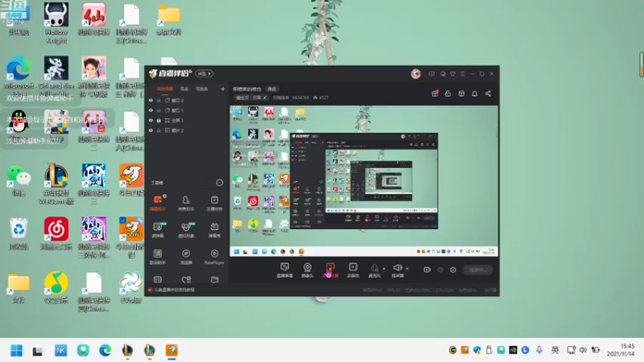Select the 窗口2 source row
The height and width of the screenshot is (362, 644).
pos(187,100)
